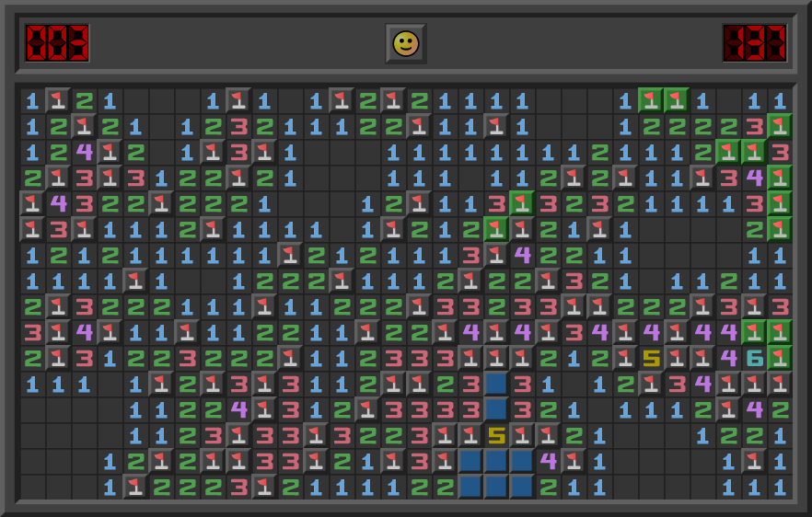Click the green-highlighted flag right of the 6
This screenshot has height=517, width=812.
tap(780, 358)
